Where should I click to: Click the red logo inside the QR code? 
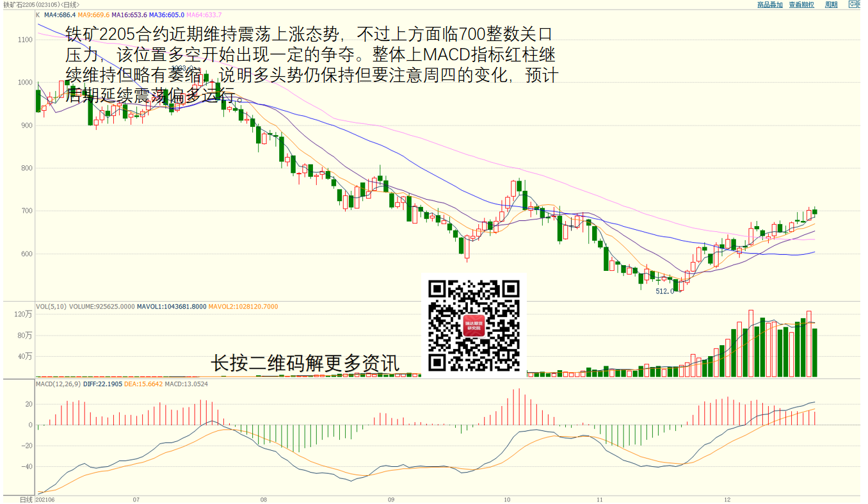tap(474, 326)
